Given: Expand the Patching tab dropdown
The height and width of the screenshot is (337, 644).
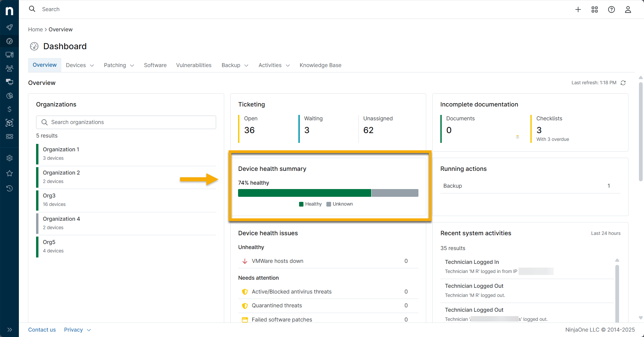Looking at the screenshot, I should (x=119, y=65).
